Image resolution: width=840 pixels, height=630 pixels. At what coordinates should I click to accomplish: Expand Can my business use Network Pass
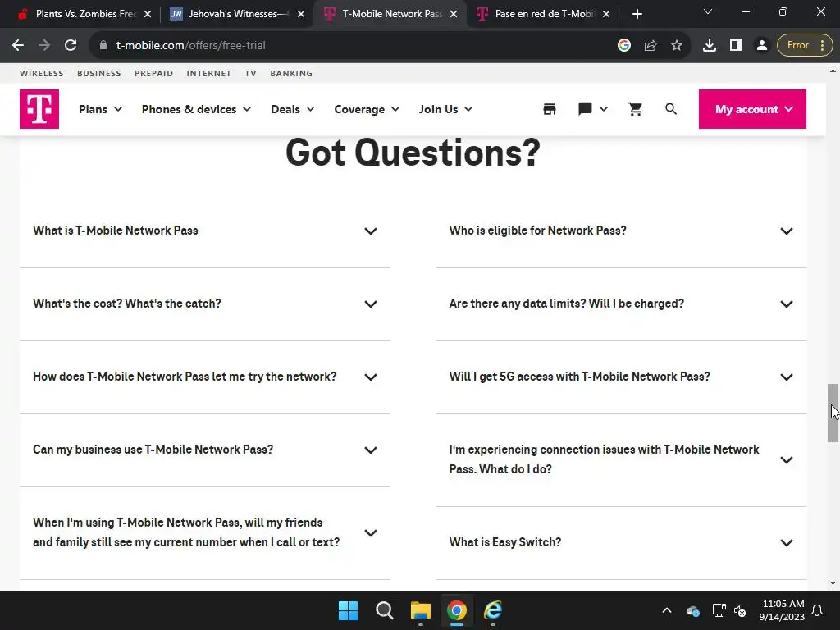tap(204, 450)
